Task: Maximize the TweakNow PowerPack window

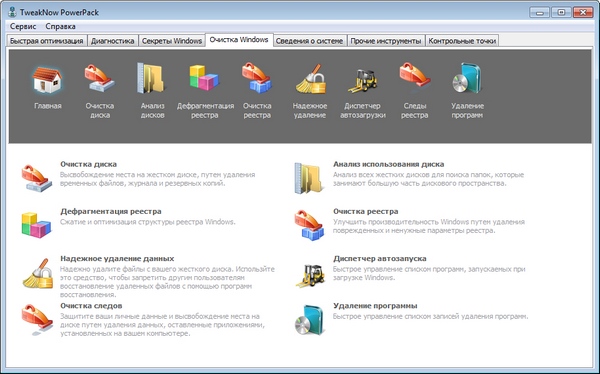Action: 561,12
